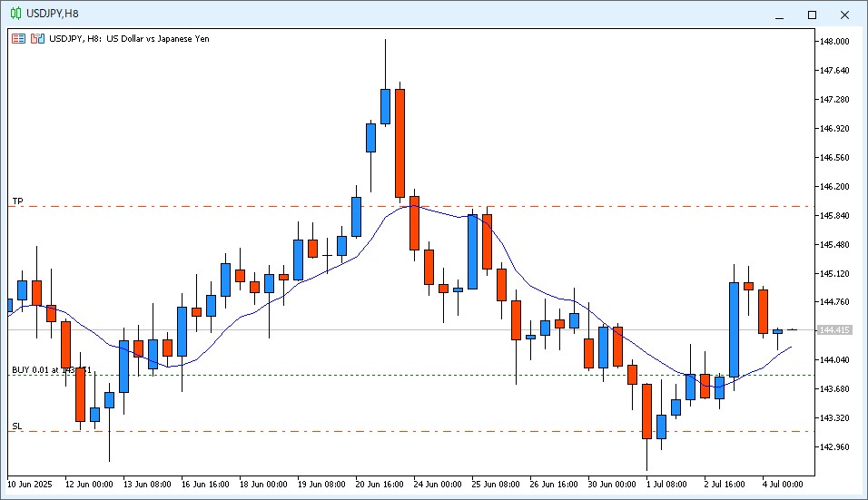Viewport: 868px width, 500px height.
Task: Select the TP take-profit line label
Action: click(18, 201)
